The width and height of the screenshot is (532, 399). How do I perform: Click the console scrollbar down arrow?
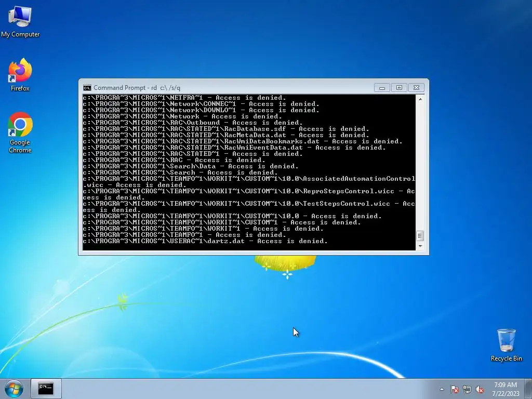420,246
